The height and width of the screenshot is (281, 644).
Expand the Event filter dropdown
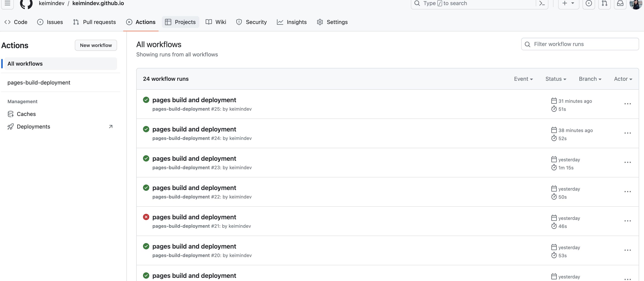click(523, 79)
